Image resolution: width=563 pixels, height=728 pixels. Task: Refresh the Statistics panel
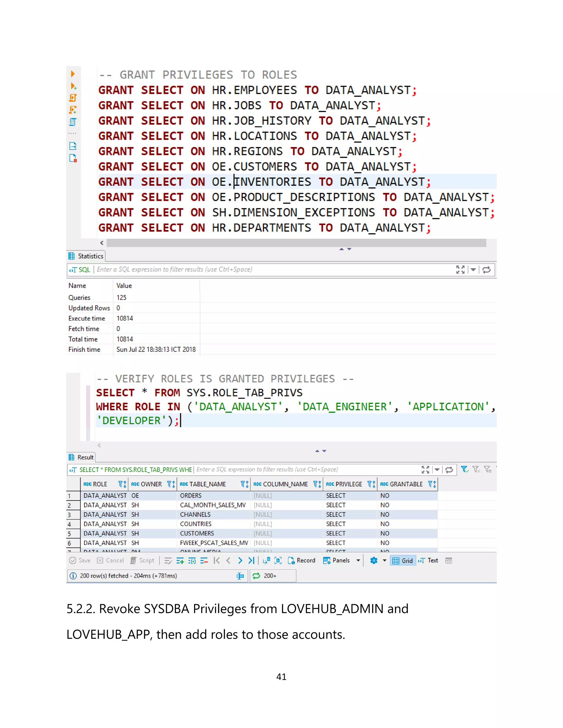tap(487, 270)
